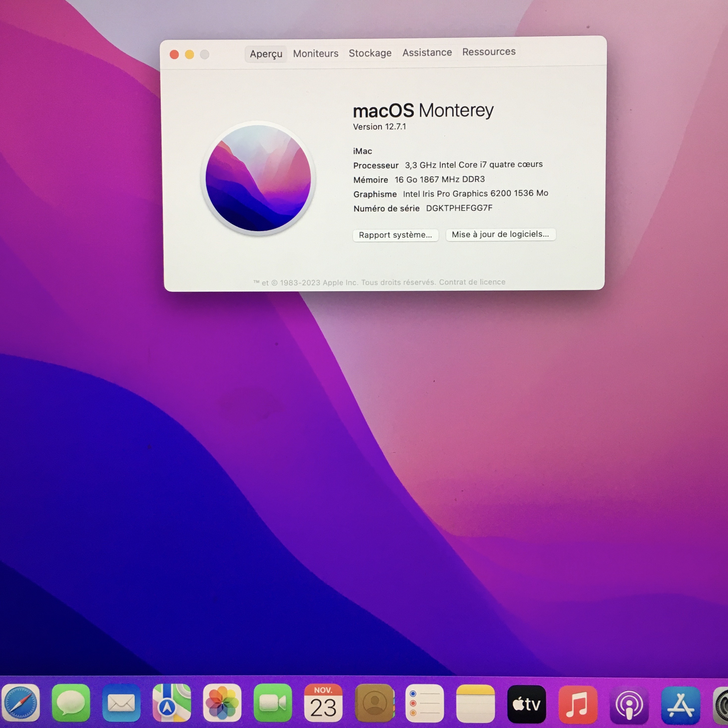
Task: Click the Version 12.7.1 text
Action: pos(379,127)
